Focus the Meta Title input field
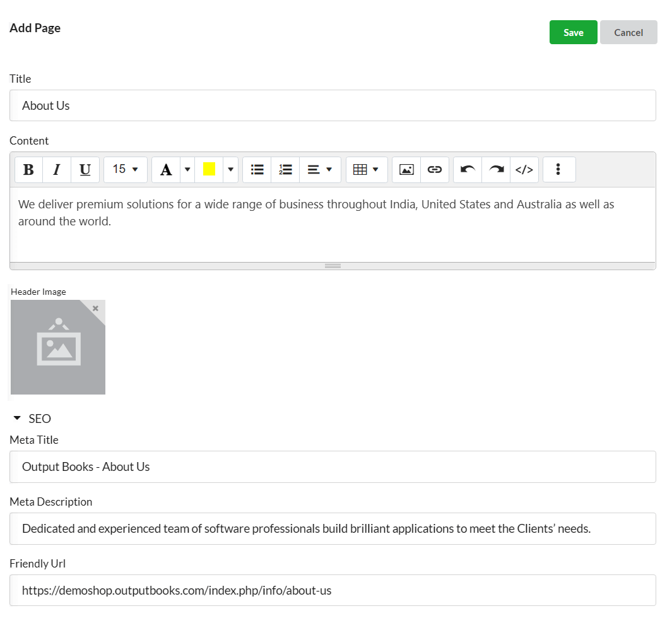The image size is (672, 618). (333, 466)
